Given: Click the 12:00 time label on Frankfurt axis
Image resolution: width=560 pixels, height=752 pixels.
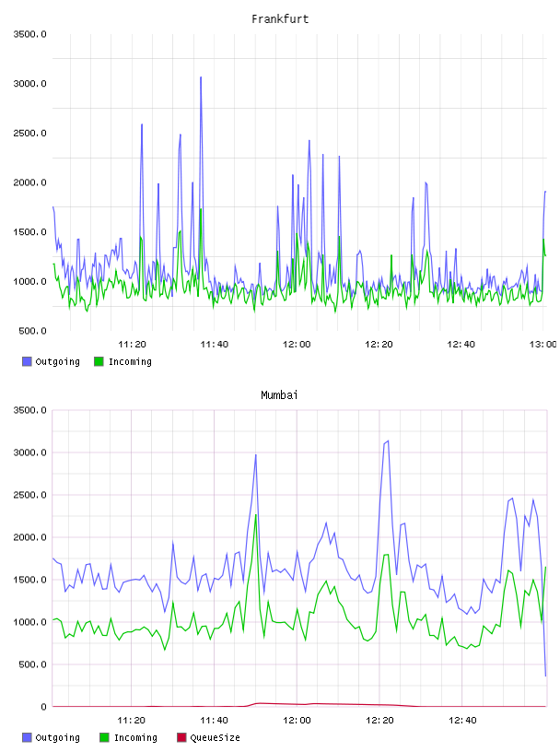Looking at the screenshot, I should click(x=297, y=345).
